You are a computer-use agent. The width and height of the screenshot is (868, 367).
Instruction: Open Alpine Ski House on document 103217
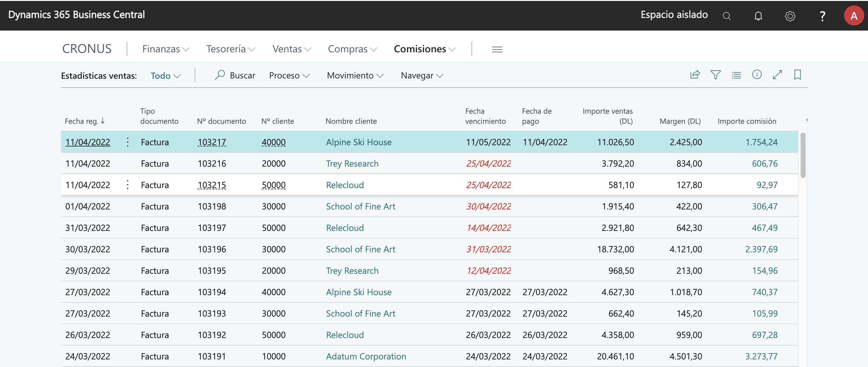[x=358, y=142]
